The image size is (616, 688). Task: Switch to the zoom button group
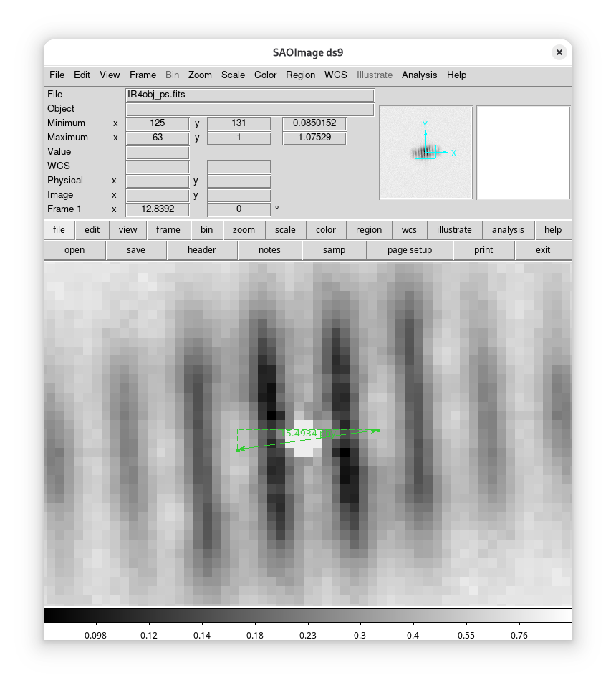(244, 230)
